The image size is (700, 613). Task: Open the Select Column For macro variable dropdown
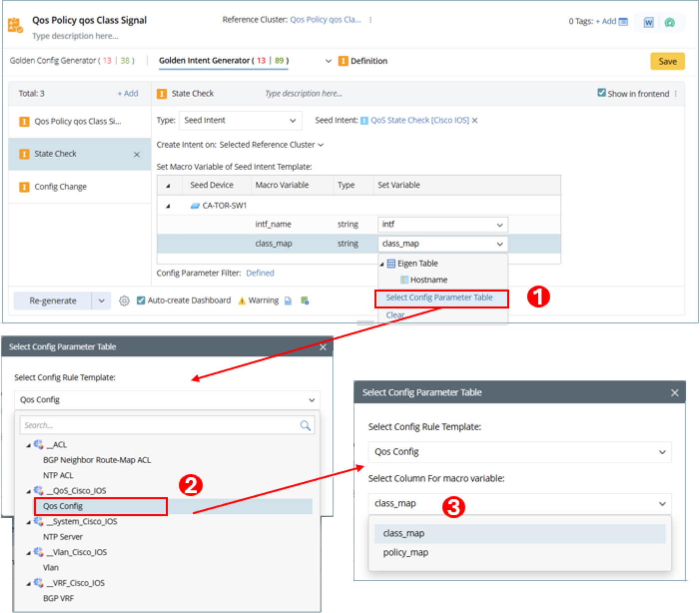click(520, 504)
